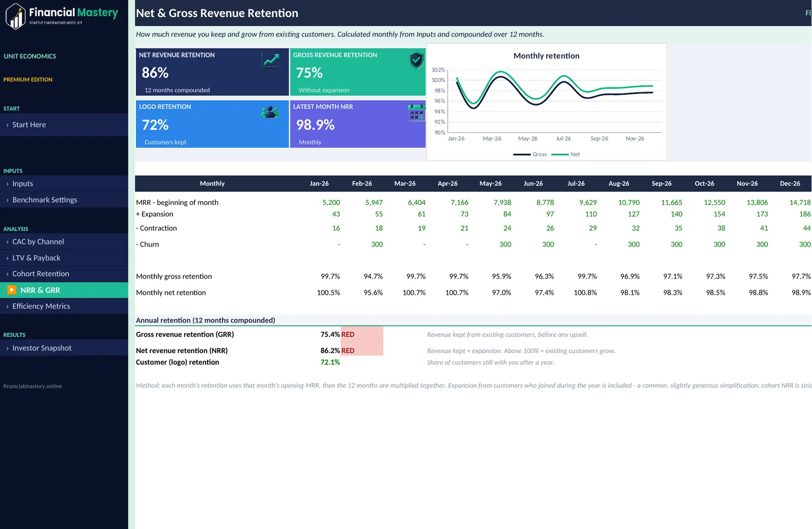Click the Monthly retention chart title
Image resolution: width=812 pixels, height=529 pixels.
pyautogui.click(x=547, y=56)
